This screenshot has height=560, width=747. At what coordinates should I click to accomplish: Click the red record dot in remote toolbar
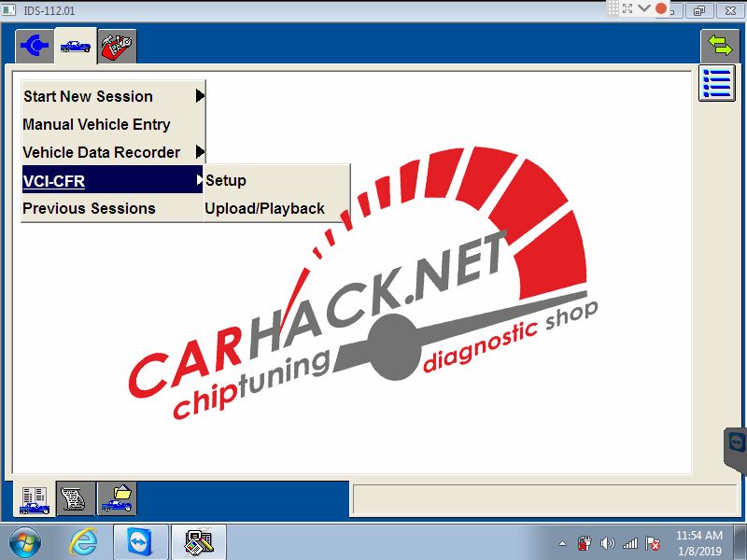(x=661, y=8)
